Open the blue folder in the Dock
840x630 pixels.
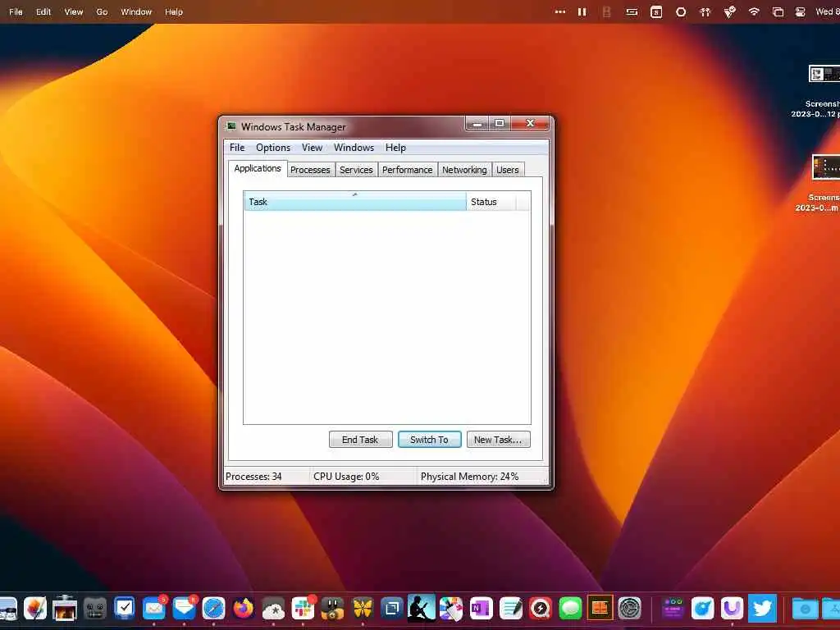point(806,609)
